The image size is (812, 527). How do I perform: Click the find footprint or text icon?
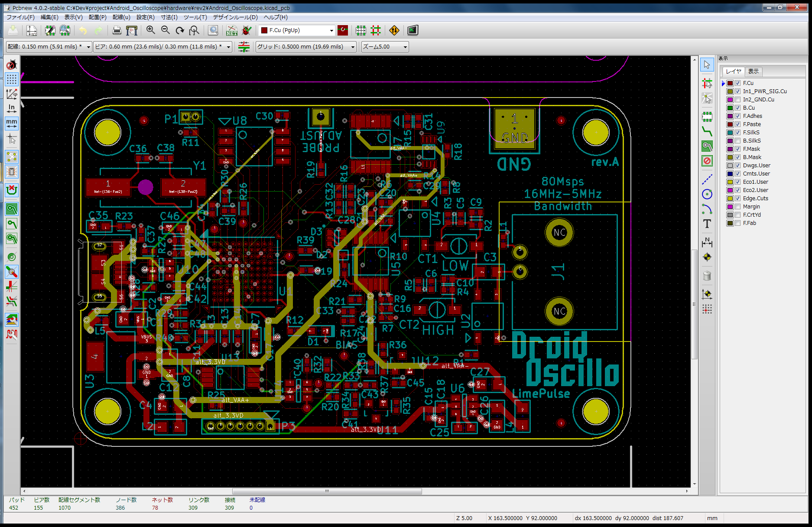click(213, 30)
